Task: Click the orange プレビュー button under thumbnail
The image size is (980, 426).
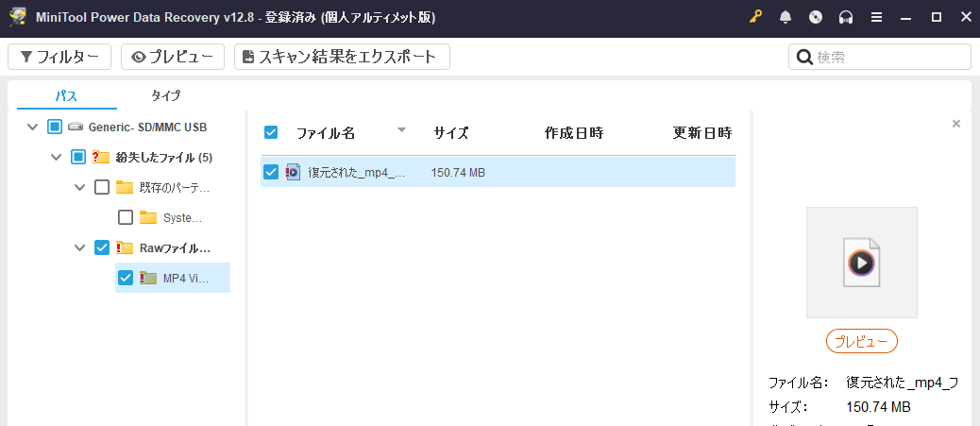Action: click(x=862, y=342)
